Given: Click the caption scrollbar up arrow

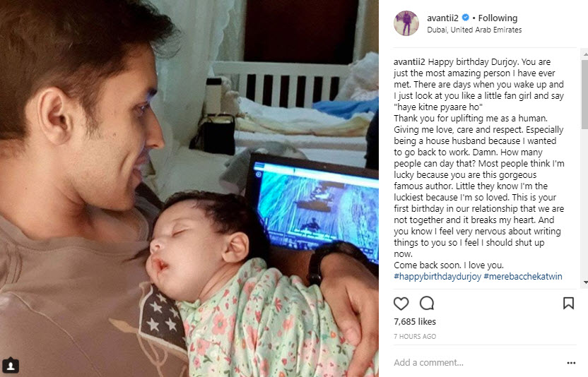Looking at the screenshot, I should (x=585, y=55).
